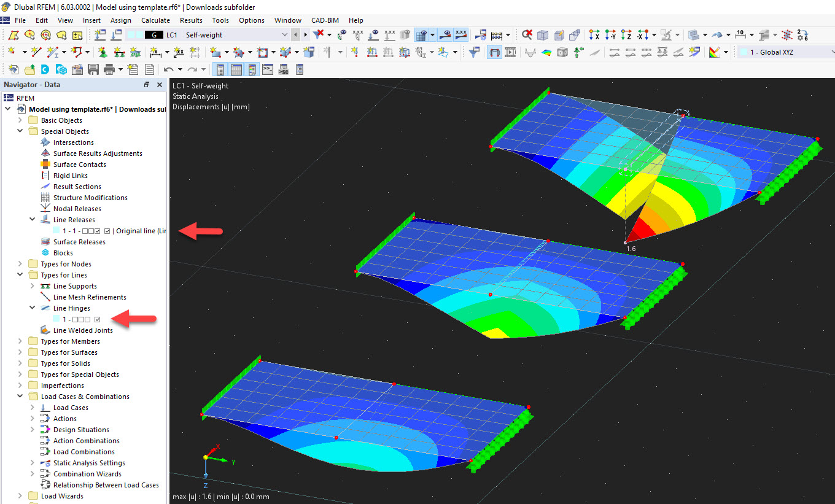The width and height of the screenshot is (835, 504).
Task: Select the Result Diagram tool icon
Action: click(x=530, y=52)
